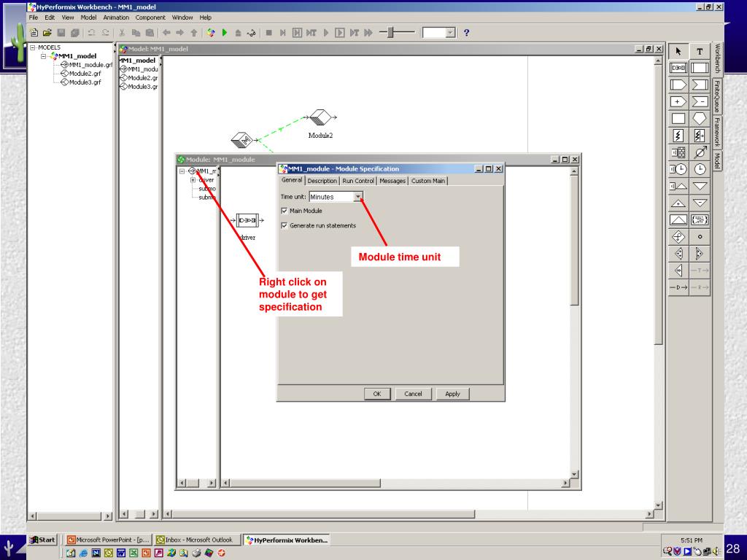This screenshot has height=560, width=747.
Task: Select the minus-labeled notched node tool
Action: click(x=700, y=101)
